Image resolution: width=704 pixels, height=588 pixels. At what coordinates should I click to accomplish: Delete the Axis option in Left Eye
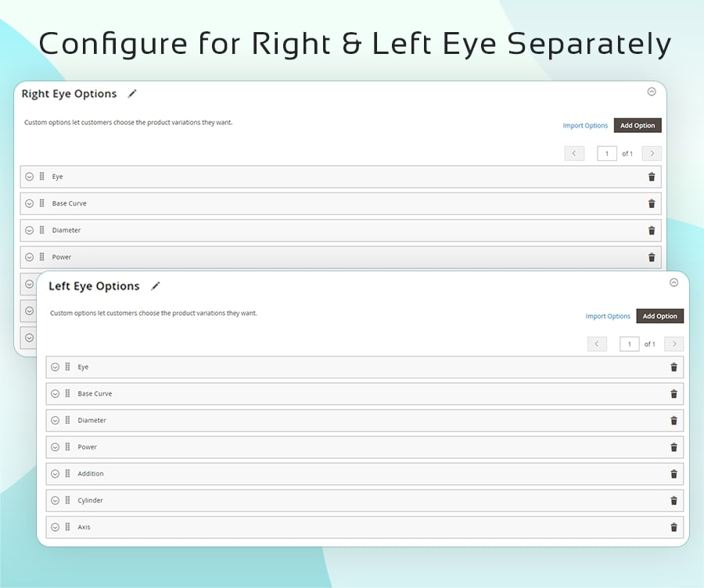673,527
